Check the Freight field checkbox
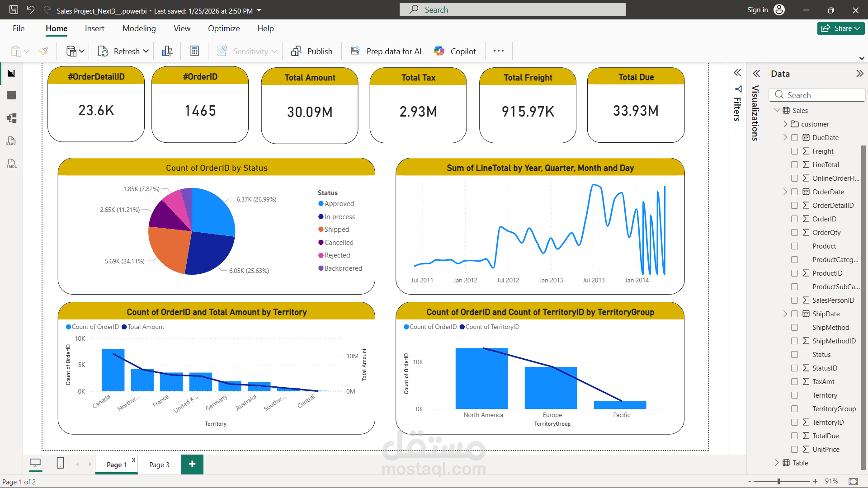 tap(795, 151)
